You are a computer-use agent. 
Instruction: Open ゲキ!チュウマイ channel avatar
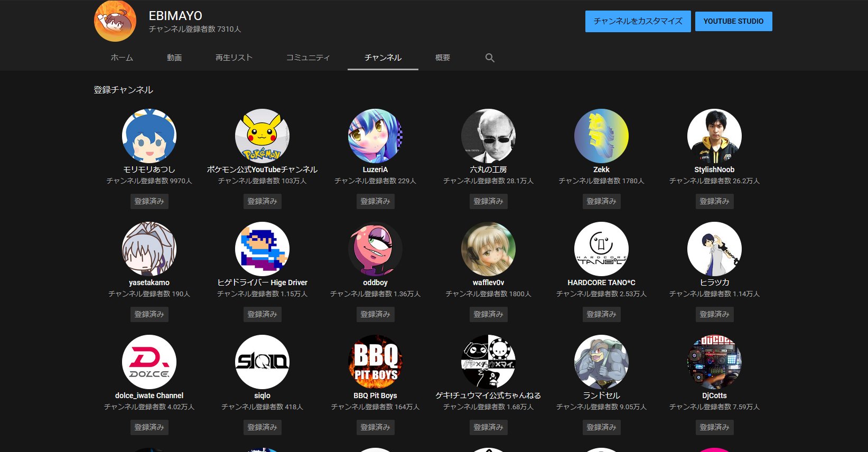488,362
